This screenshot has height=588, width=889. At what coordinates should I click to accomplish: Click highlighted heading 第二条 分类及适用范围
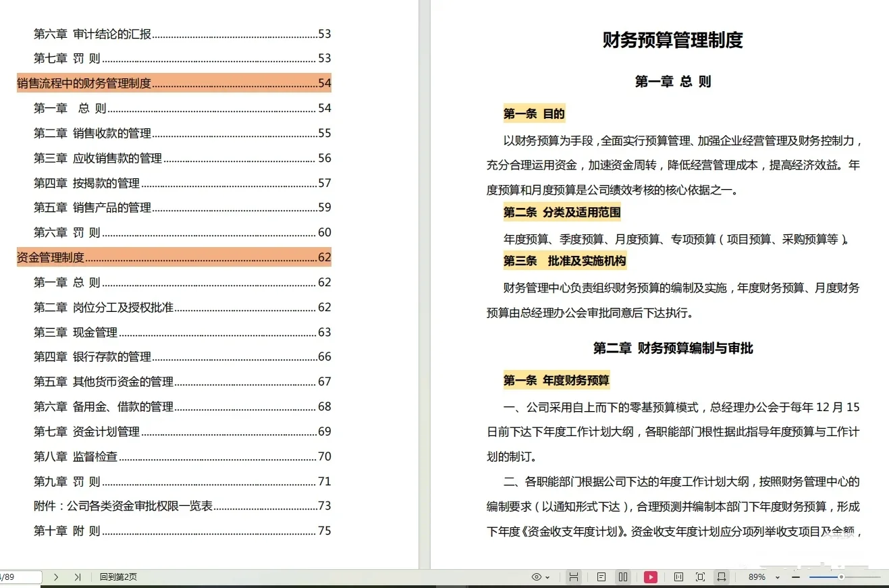(x=562, y=212)
